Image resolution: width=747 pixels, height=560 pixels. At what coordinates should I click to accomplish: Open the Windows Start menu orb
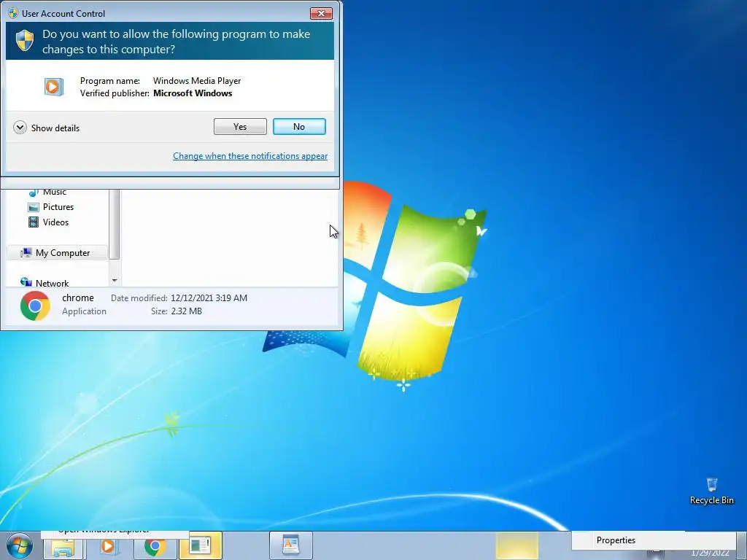20,546
